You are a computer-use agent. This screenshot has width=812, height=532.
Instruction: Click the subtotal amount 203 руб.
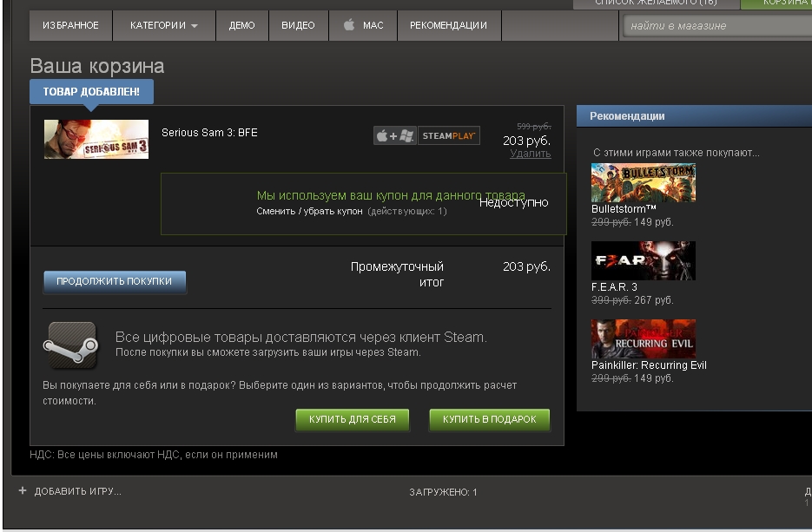[x=526, y=266]
